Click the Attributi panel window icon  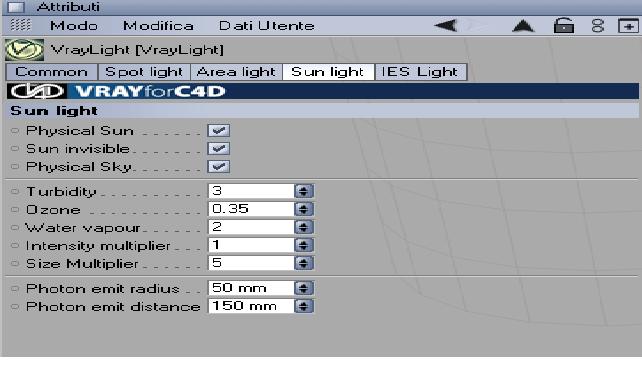click(16, 7)
